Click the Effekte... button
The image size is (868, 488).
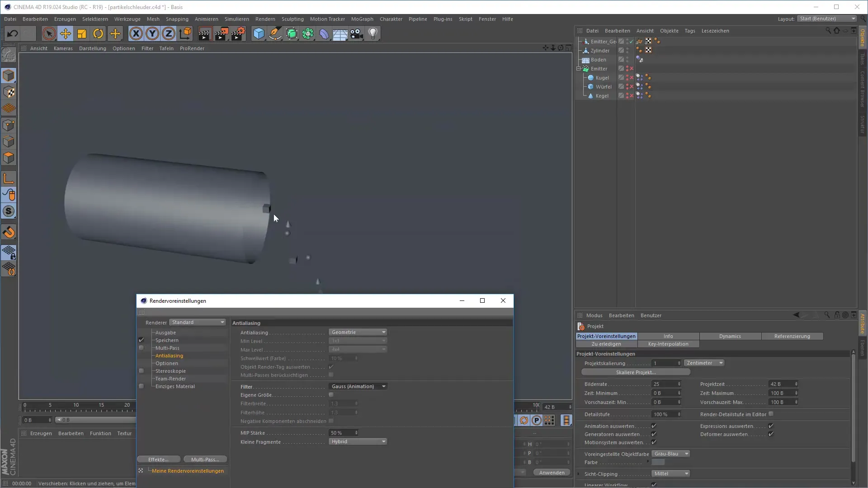pyautogui.click(x=158, y=460)
